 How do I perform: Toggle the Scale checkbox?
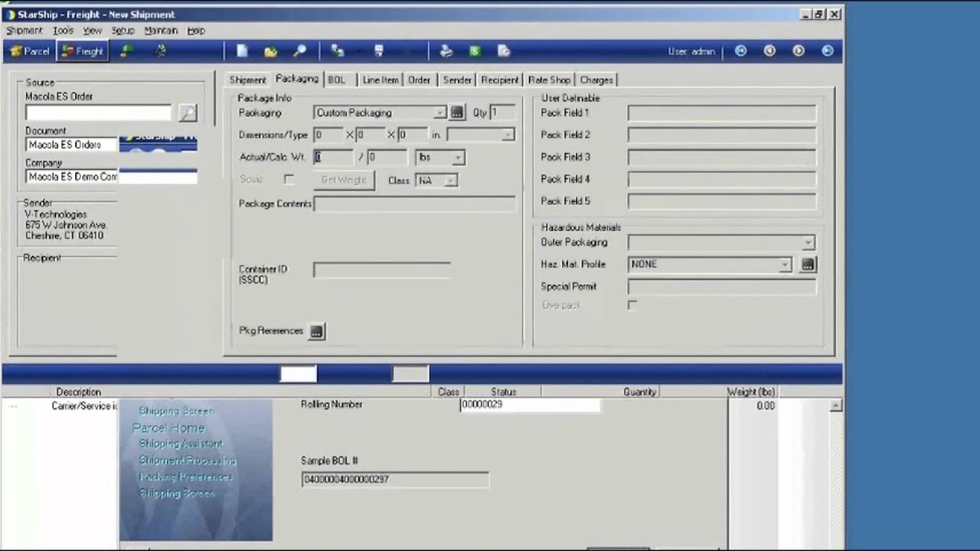pyautogui.click(x=289, y=179)
